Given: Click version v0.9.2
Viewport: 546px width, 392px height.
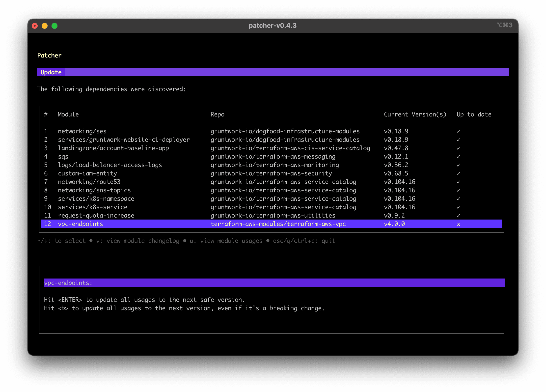Looking at the screenshot, I should (x=394, y=215).
